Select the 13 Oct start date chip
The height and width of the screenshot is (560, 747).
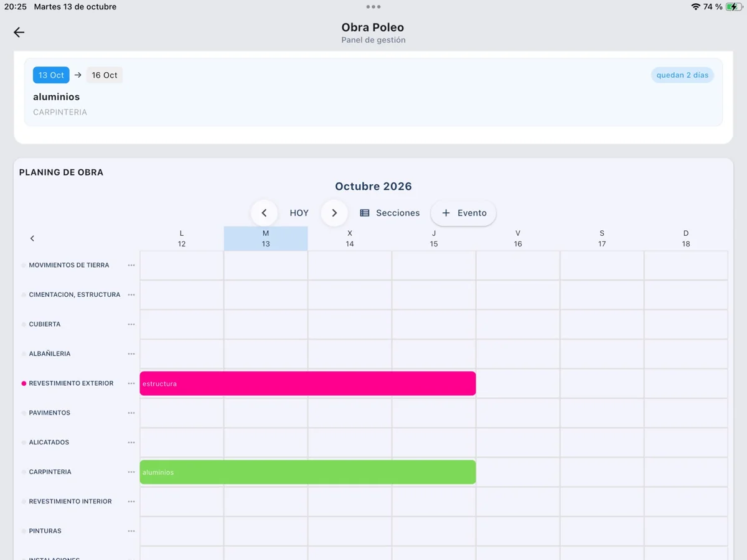click(51, 75)
